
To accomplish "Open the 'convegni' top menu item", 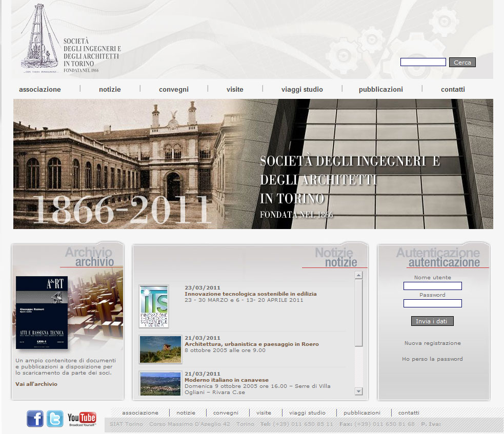I will [174, 89].
